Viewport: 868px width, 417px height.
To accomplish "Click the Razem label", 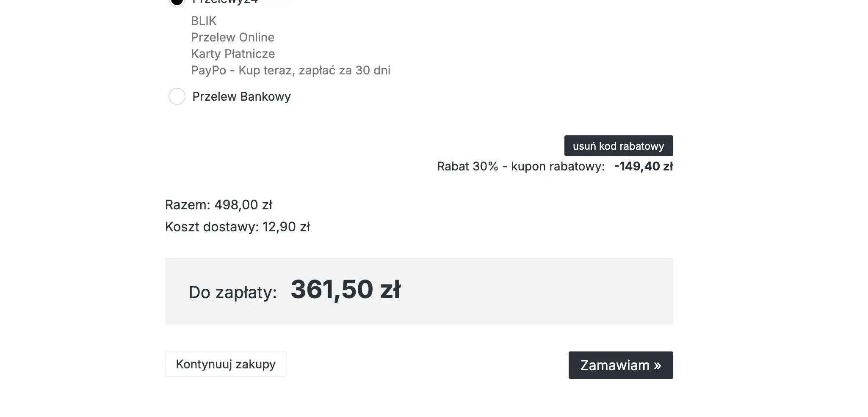I will (187, 205).
